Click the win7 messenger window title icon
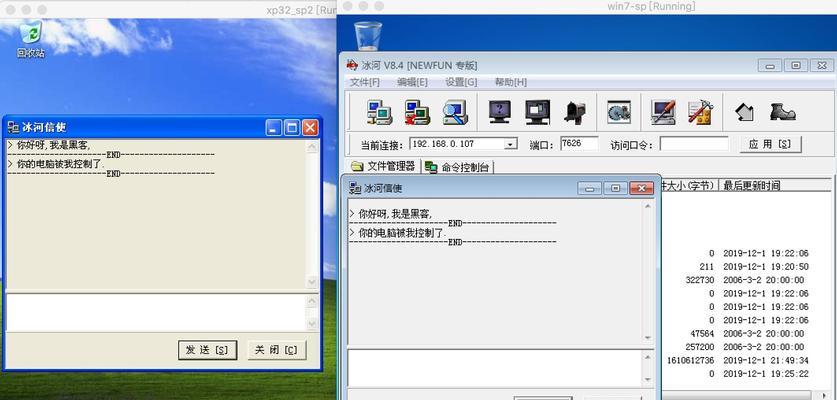The width and height of the screenshot is (837, 400). click(355, 188)
